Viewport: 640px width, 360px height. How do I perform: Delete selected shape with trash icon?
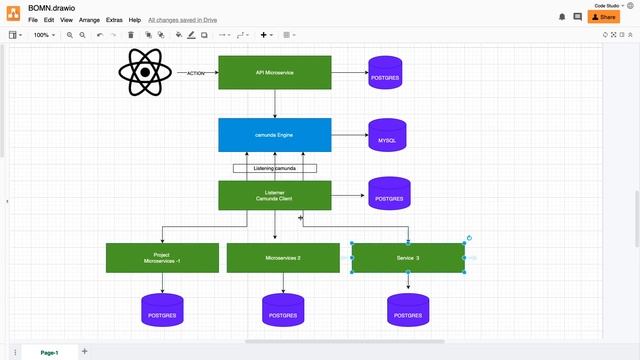[x=131, y=35]
